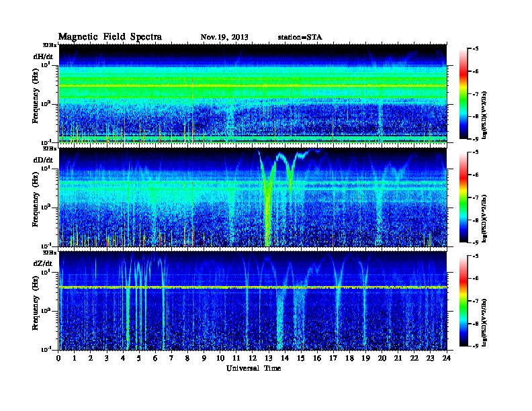The image size is (532, 411).
Task: Click hour "6" on the Universal Time axis
Action: pos(155,358)
